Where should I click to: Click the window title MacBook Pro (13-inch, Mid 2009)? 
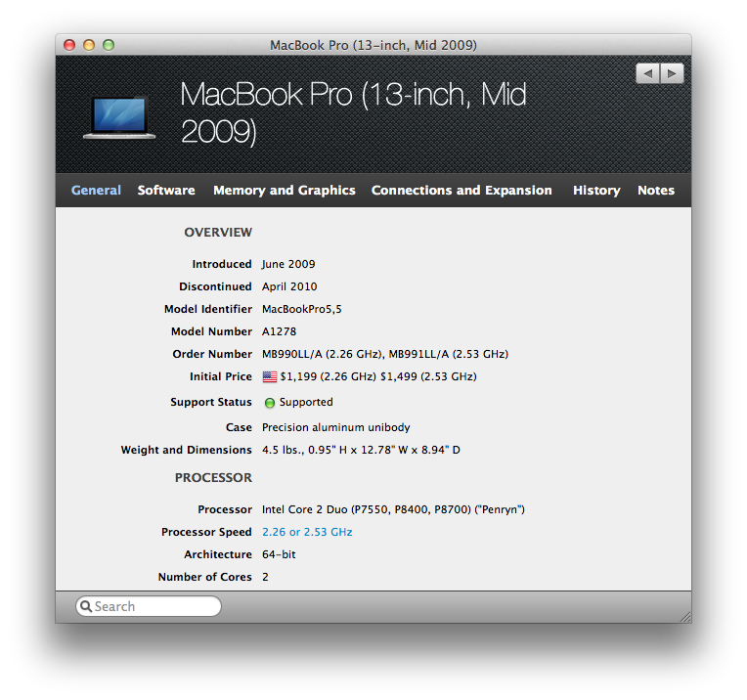pyautogui.click(x=373, y=45)
